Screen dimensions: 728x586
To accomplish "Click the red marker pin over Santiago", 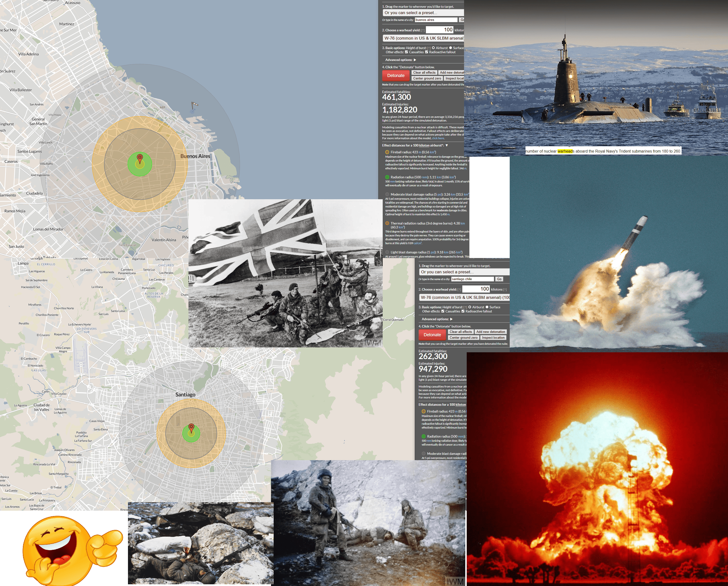I will click(x=191, y=428).
